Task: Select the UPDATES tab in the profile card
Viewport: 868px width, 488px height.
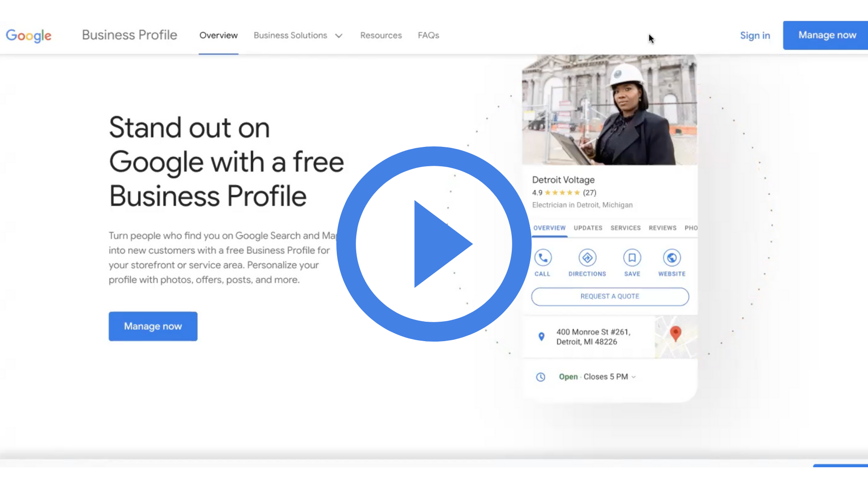Action: (588, 228)
